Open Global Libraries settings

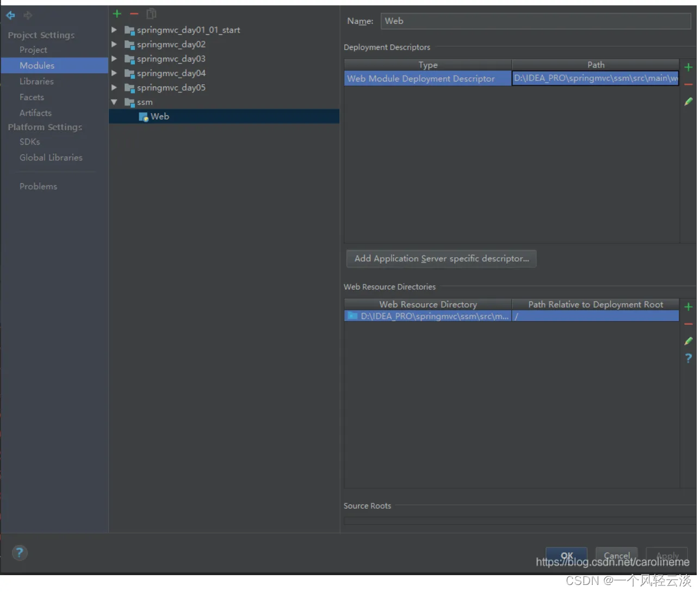coord(51,158)
